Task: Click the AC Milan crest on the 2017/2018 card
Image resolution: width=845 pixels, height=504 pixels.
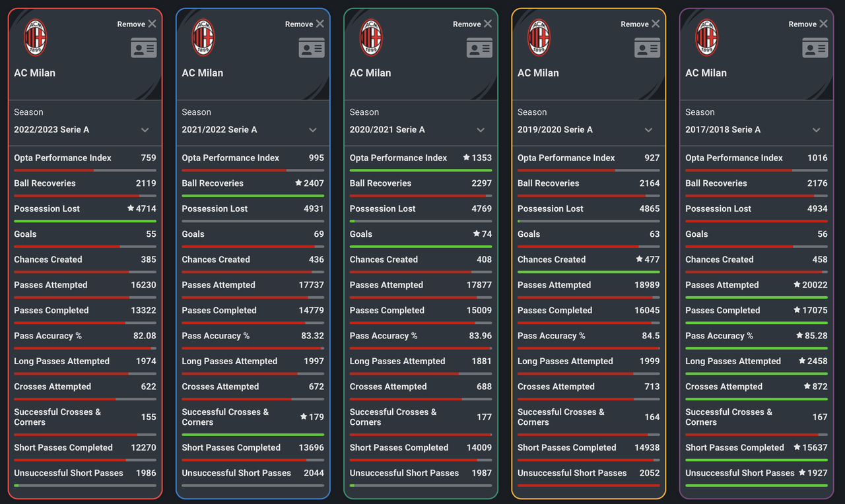Action: [x=706, y=38]
